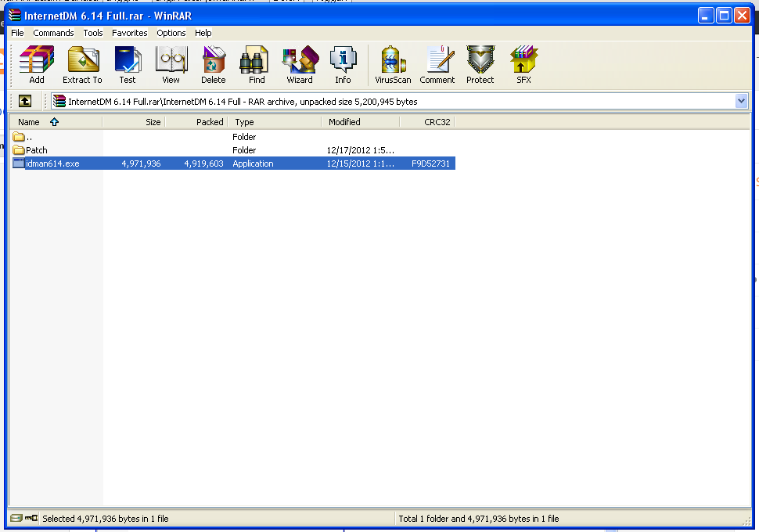Image resolution: width=759 pixels, height=532 pixels.
Task: Go up one level using arrow button
Action: tap(25, 101)
